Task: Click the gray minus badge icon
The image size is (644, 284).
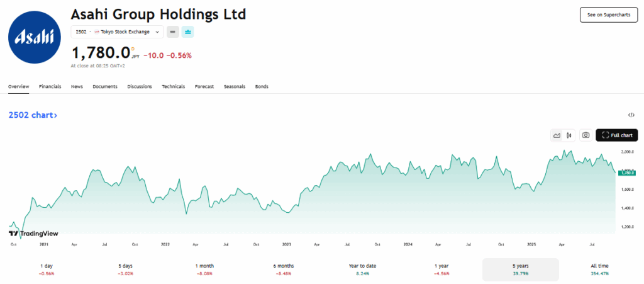Action: tap(173, 32)
